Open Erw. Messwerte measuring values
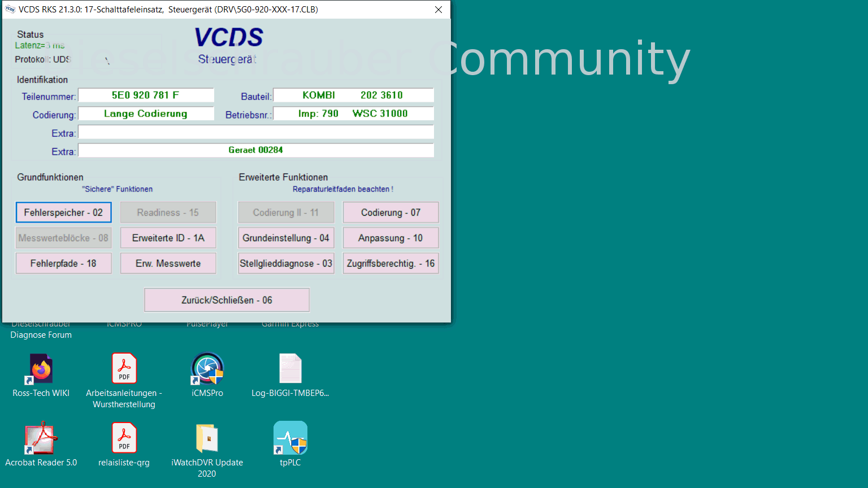Viewport: 868px width, 488px height. [168, 263]
